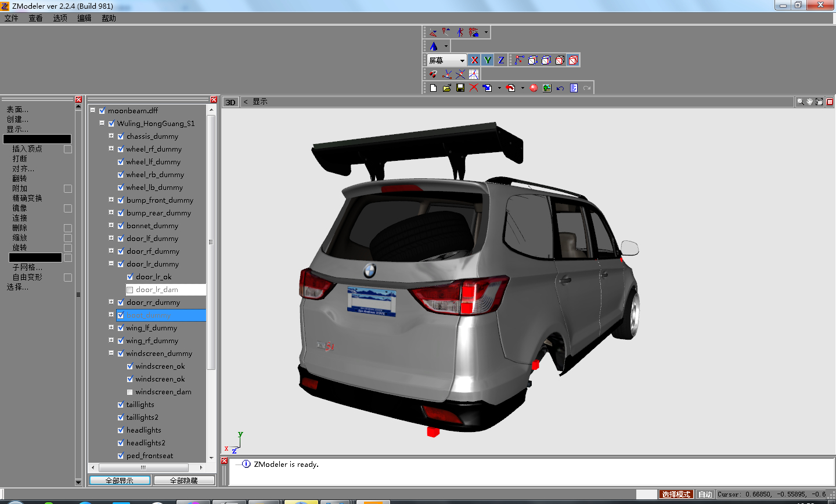The width and height of the screenshot is (836, 504).
Task: Toggle the X axis constraint
Action: click(x=474, y=60)
